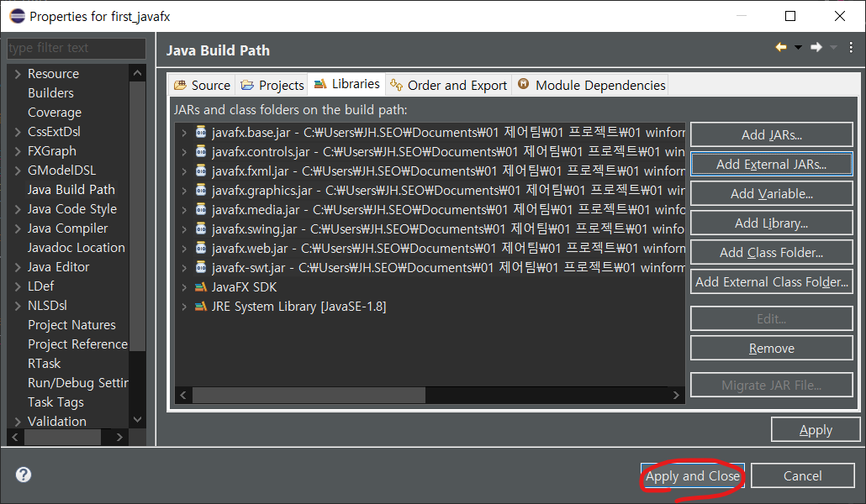Click the javafx.controls.jar file icon

pos(201,151)
